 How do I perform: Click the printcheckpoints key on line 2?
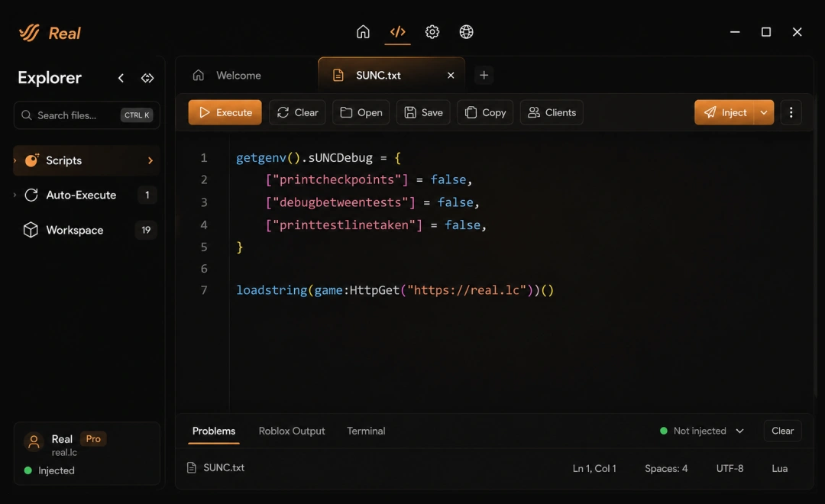(337, 180)
